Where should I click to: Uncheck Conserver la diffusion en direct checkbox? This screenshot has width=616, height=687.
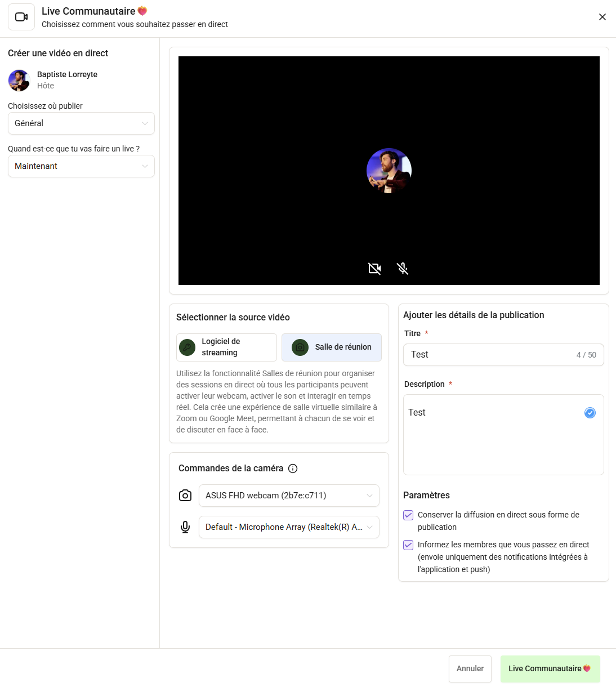tap(408, 515)
